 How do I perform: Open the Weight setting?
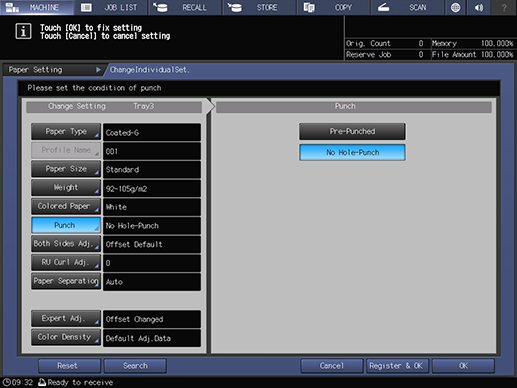pyautogui.click(x=66, y=188)
